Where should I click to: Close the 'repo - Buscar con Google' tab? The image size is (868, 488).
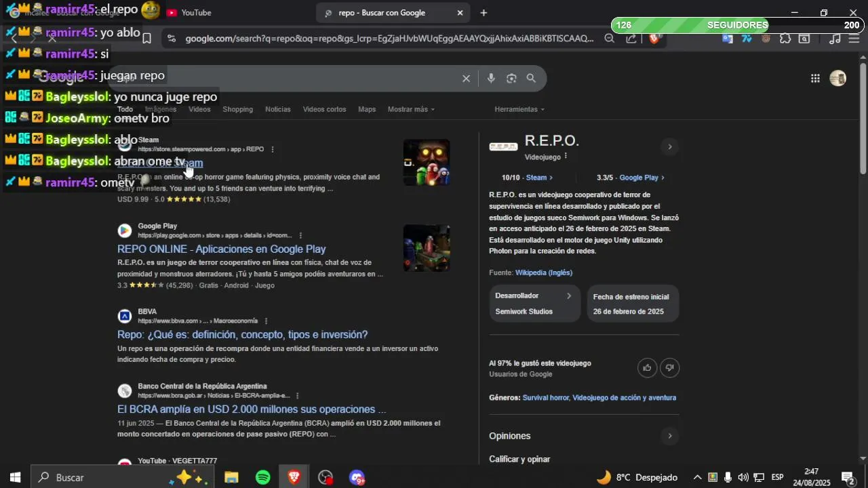click(460, 13)
